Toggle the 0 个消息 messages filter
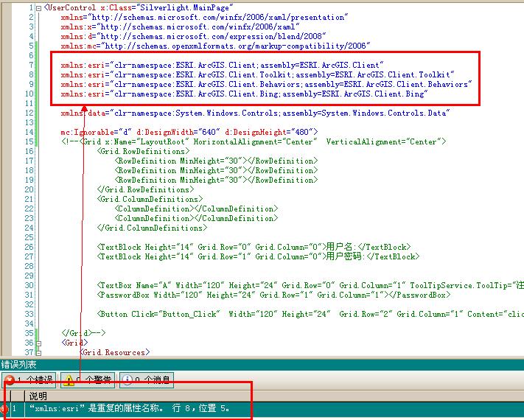The image size is (524, 420). coord(147,380)
